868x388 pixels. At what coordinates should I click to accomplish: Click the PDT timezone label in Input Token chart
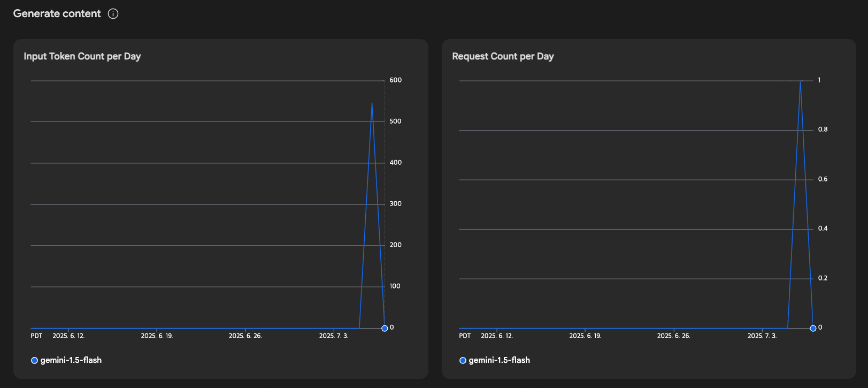(x=36, y=336)
